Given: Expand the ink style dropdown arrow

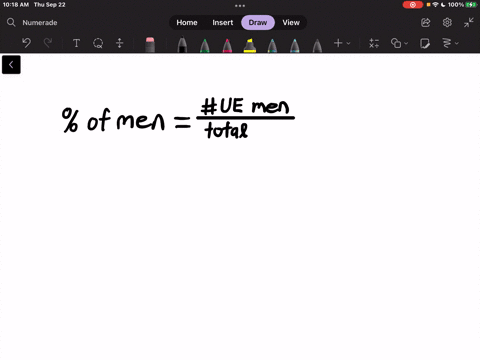Looking at the screenshot, I should [457, 43].
